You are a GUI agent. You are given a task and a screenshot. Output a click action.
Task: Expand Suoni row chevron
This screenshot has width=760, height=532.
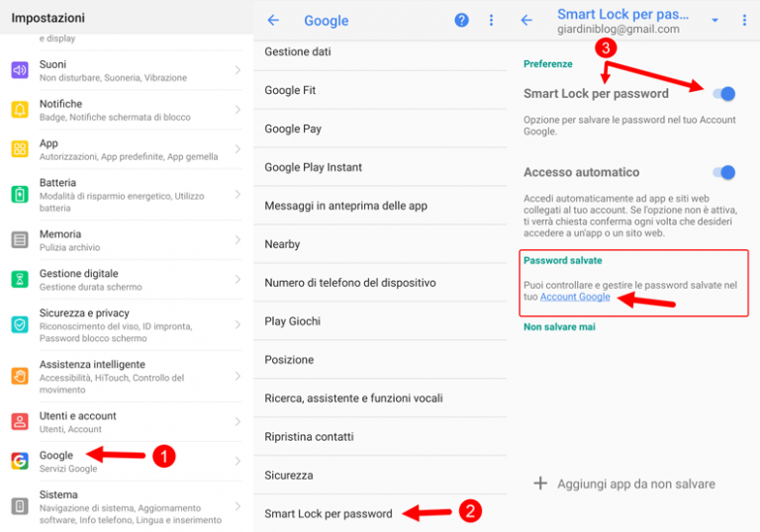pos(237,70)
